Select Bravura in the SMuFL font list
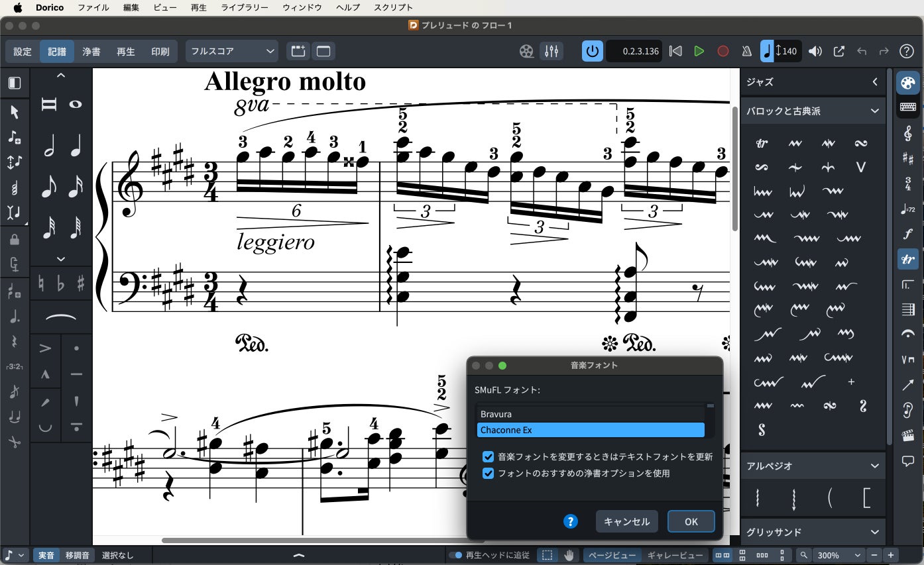This screenshot has height=565, width=924. coord(591,414)
